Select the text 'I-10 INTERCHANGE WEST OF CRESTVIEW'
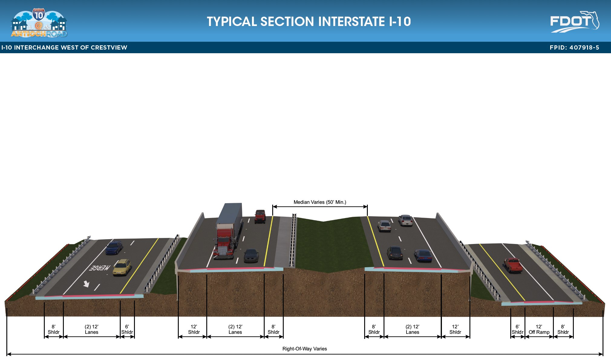The width and height of the screenshot is (611, 364). pos(64,47)
